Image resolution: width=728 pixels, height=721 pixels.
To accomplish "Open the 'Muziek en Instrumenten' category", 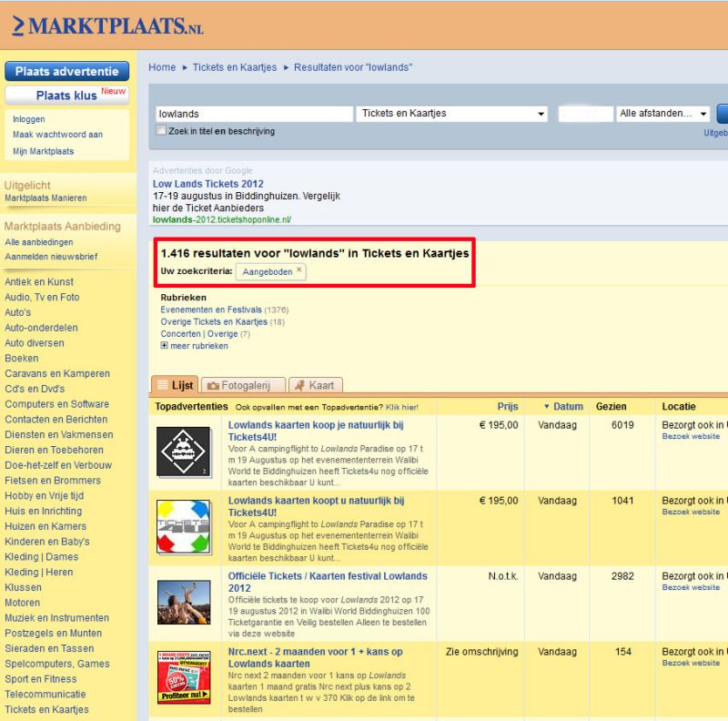I will (x=56, y=618).
